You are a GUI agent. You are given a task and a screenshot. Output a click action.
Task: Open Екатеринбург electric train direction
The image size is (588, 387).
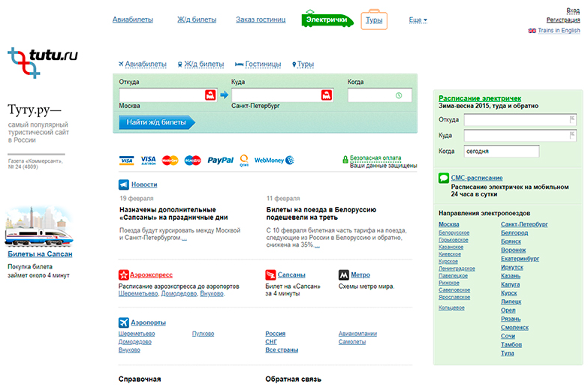click(x=520, y=259)
